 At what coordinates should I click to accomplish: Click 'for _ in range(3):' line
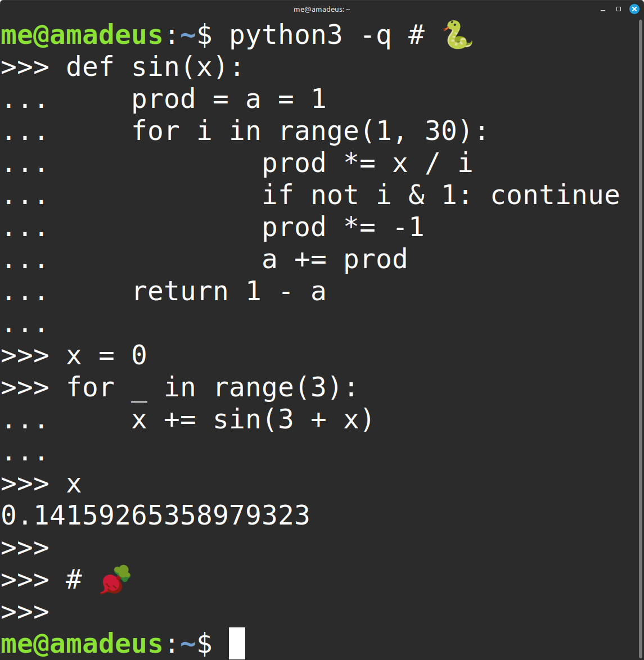point(212,388)
